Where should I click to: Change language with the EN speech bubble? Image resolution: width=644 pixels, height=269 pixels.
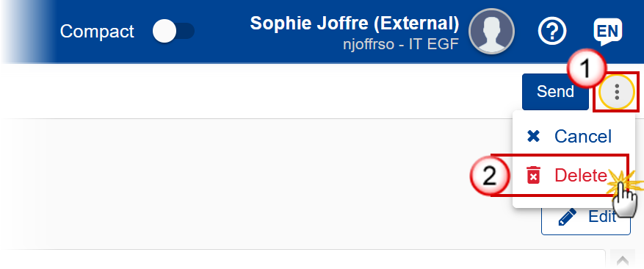[607, 32]
